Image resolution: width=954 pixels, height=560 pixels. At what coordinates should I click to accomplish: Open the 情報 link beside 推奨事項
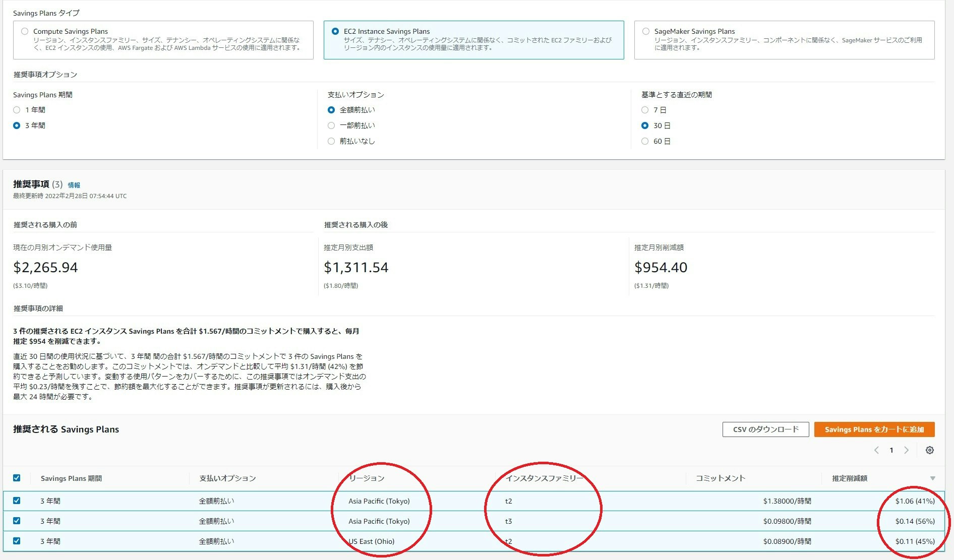click(74, 185)
